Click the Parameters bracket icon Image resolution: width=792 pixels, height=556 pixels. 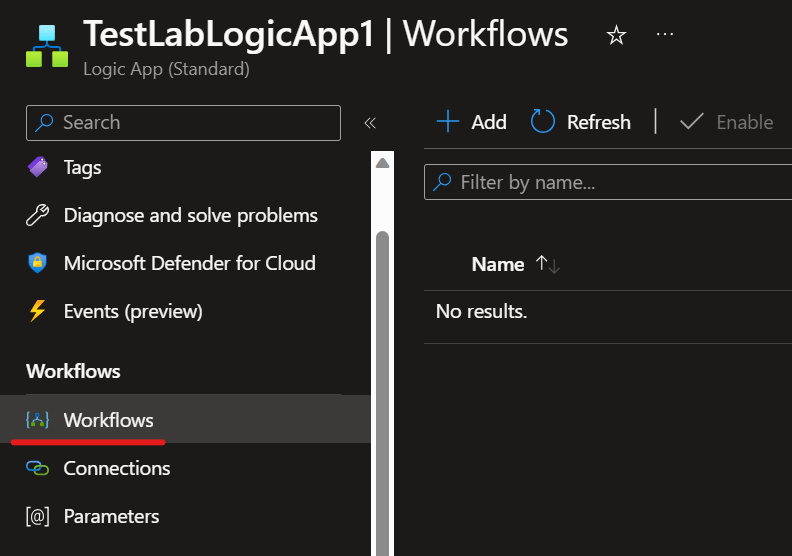click(x=38, y=517)
